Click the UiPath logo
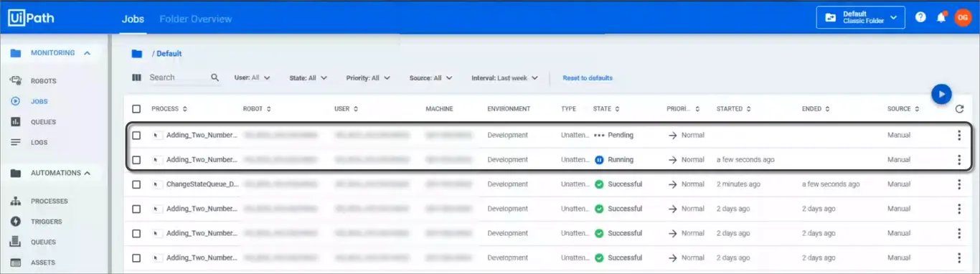The width and height of the screenshot is (980, 274). [x=31, y=18]
